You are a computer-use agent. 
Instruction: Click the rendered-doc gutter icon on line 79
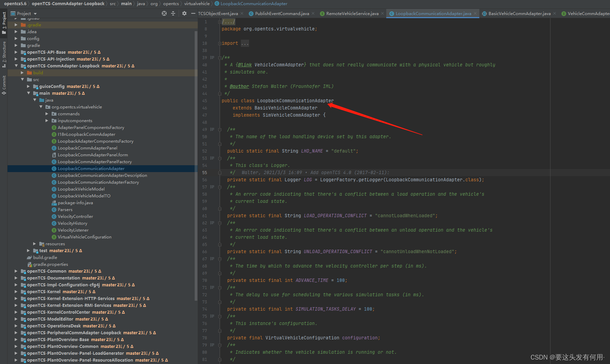(212, 345)
